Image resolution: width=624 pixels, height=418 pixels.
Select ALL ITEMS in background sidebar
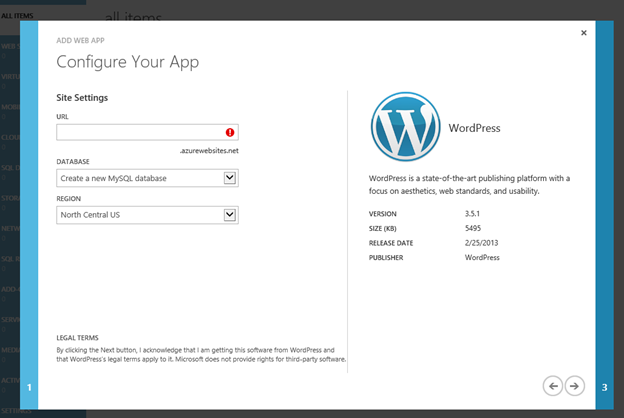[x=17, y=16]
